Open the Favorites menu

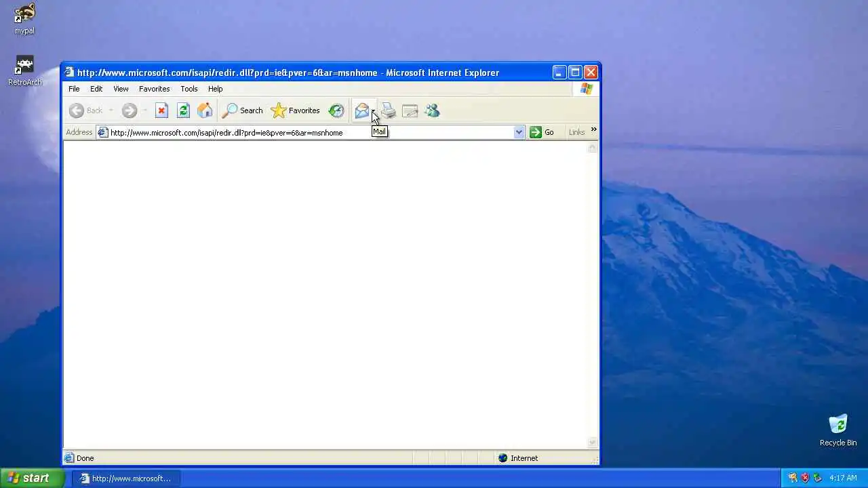point(154,89)
